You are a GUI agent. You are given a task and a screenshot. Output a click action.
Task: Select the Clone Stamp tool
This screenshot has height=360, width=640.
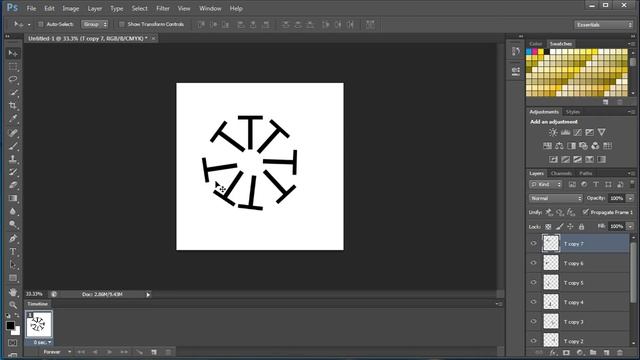[x=13, y=159]
